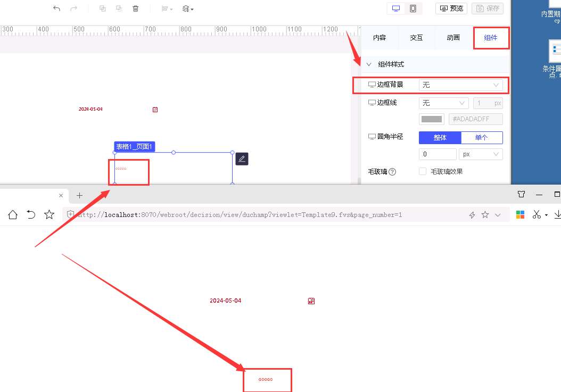Open the 组件 tab
561x392 pixels.
tap(491, 38)
